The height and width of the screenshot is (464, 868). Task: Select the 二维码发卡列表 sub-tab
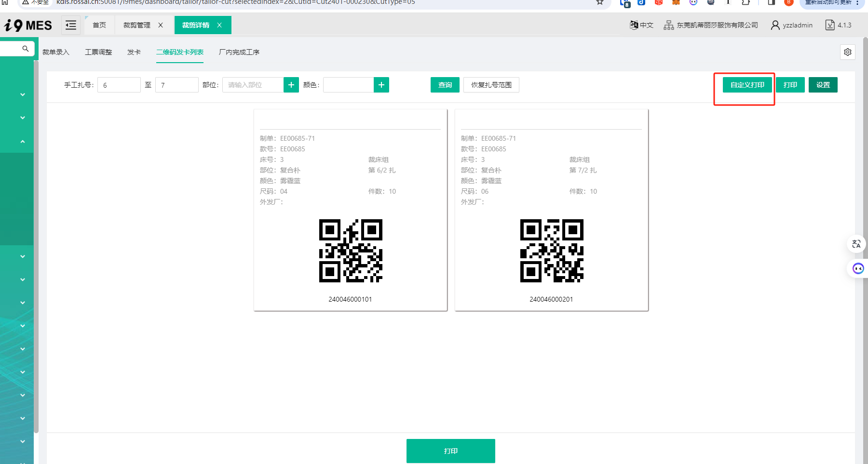180,52
